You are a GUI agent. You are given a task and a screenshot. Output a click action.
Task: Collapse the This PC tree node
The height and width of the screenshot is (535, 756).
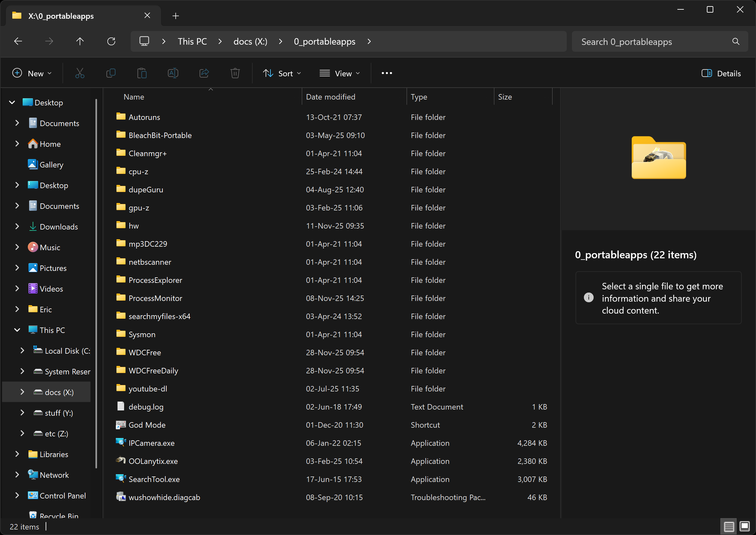[x=17, y=330]
